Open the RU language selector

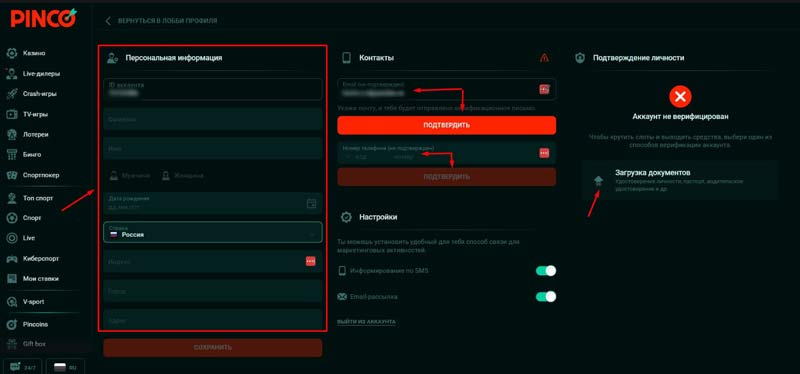pos(65,367)
